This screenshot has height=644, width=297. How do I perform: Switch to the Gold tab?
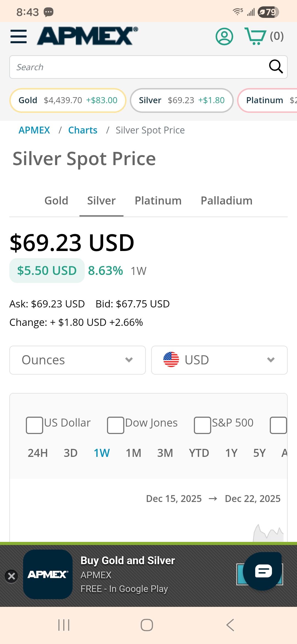tap(56, 201)
